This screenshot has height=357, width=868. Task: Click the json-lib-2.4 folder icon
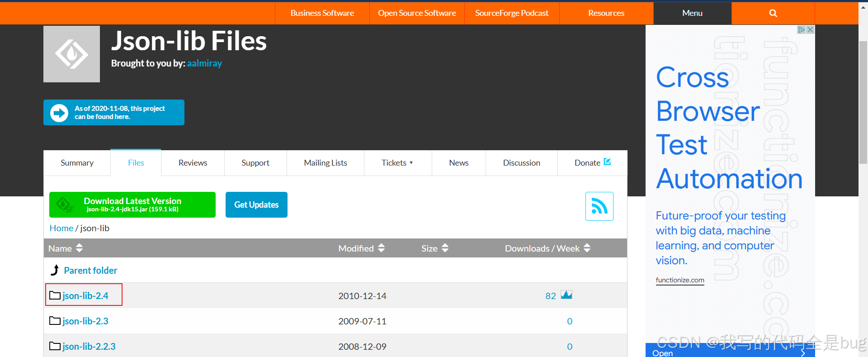[x=55, y=295]
